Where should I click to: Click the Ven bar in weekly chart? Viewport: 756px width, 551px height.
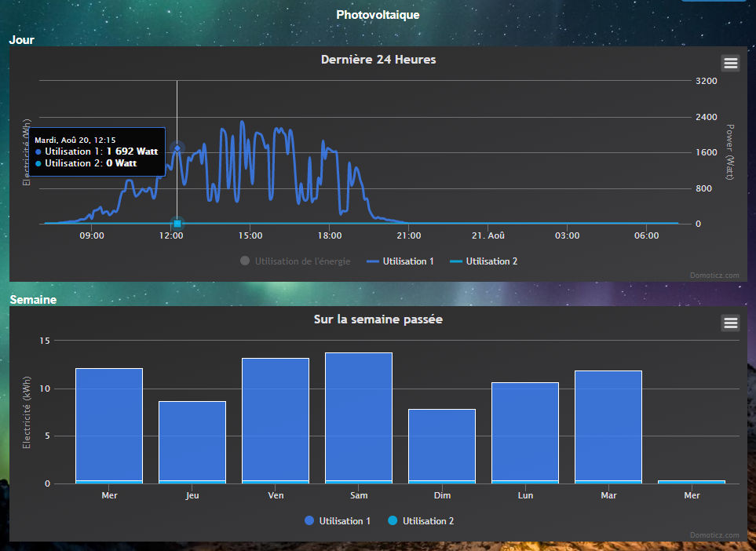[x=276, y=420]
